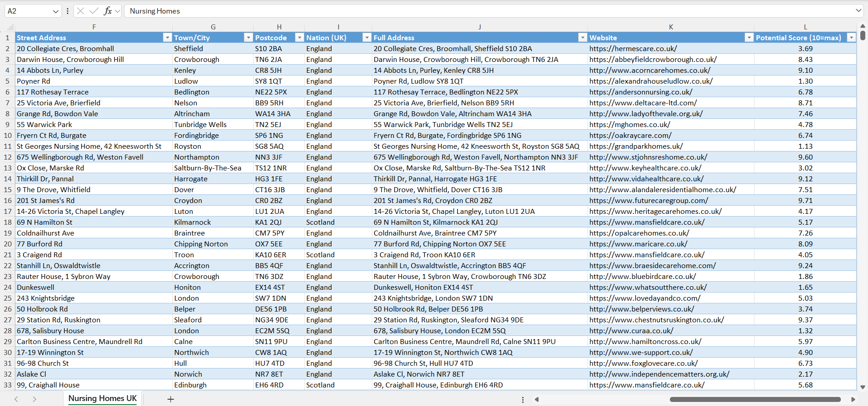Click the cell with postcode S10 2BA
The image size is (868, 406).
click(x=279, y=48)
